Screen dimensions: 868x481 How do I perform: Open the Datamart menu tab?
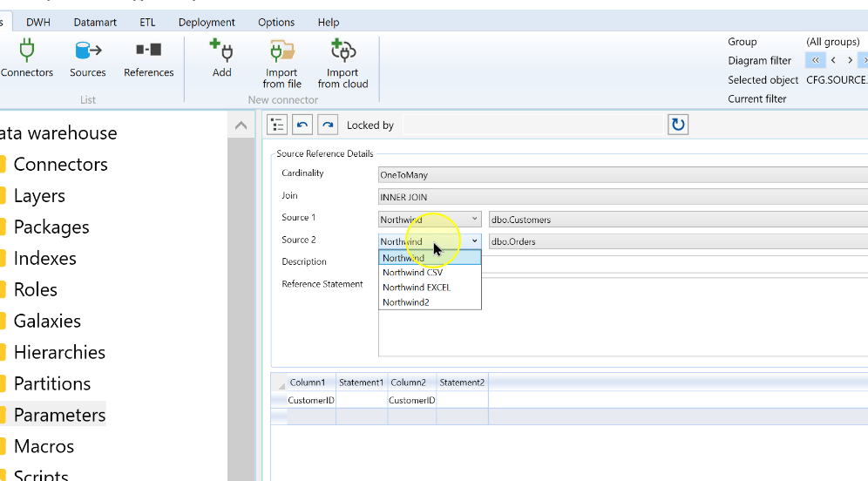tap(95, 22)
